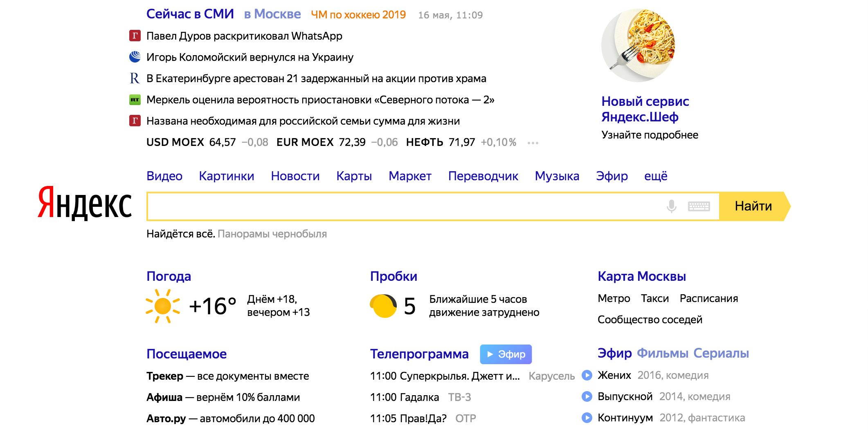Open the Маркет service tab
This screenshot has height=432, width=868.
410,176
